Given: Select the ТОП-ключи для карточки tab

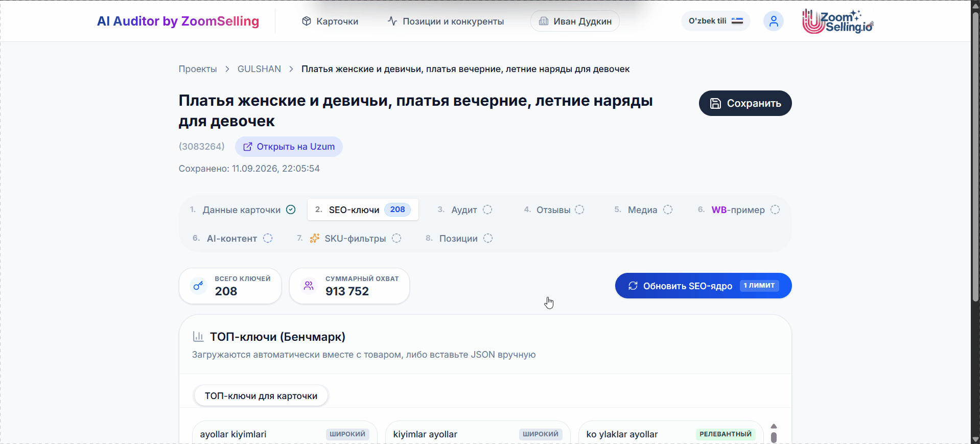Looking at the screenshot, I should [x=261, y=396].
